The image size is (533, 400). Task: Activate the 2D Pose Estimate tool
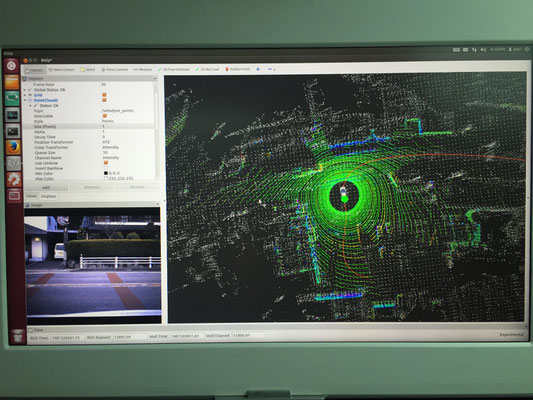click(174, 69)
